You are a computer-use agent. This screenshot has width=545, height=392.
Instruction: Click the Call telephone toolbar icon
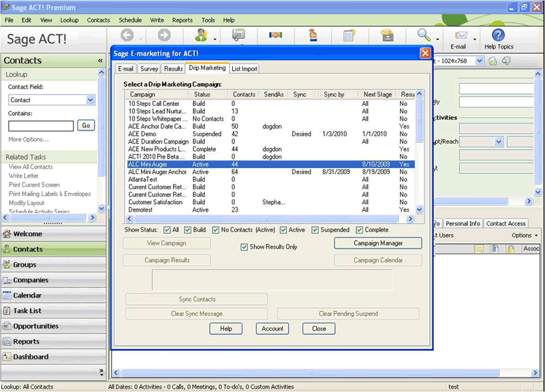238,35
